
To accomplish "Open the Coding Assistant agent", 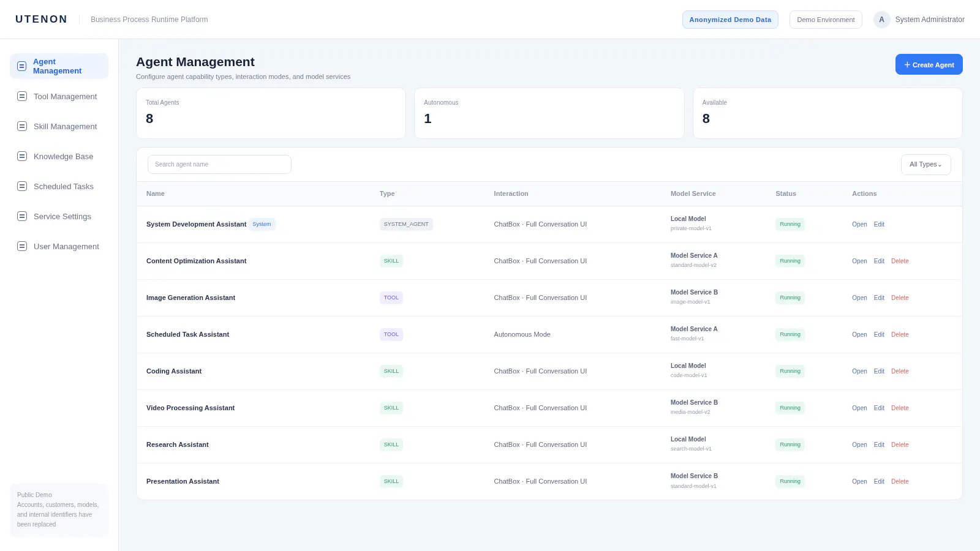I will click(859, 371).
